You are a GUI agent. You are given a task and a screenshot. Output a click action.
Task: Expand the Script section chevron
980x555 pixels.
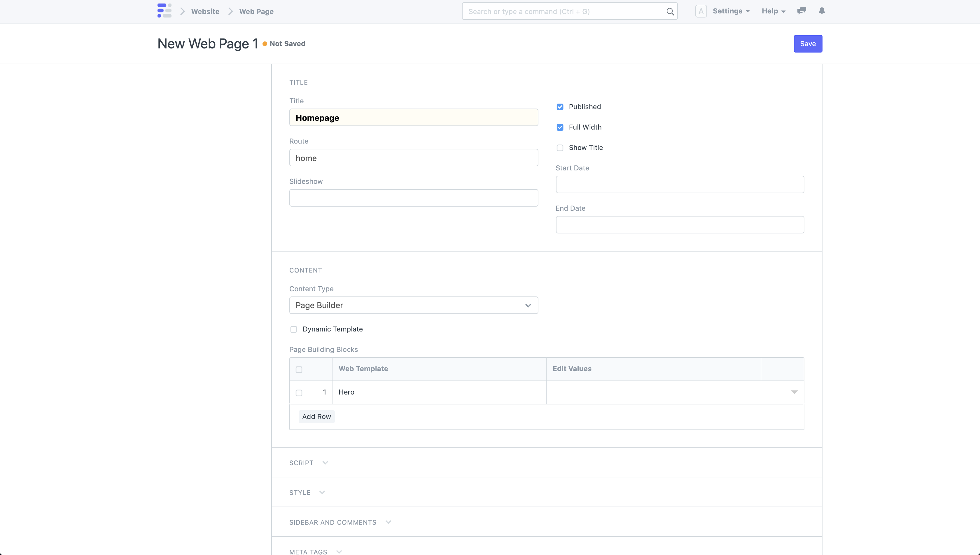[x=325, y=463]
